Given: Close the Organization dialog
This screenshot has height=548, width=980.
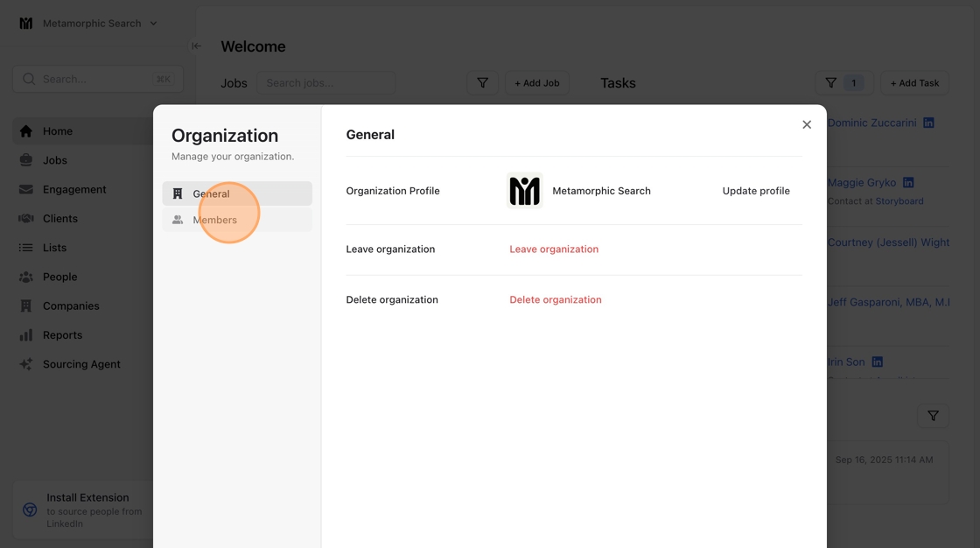Looking at the screenshot, I should pyautogui.click(x=807, y=125).
